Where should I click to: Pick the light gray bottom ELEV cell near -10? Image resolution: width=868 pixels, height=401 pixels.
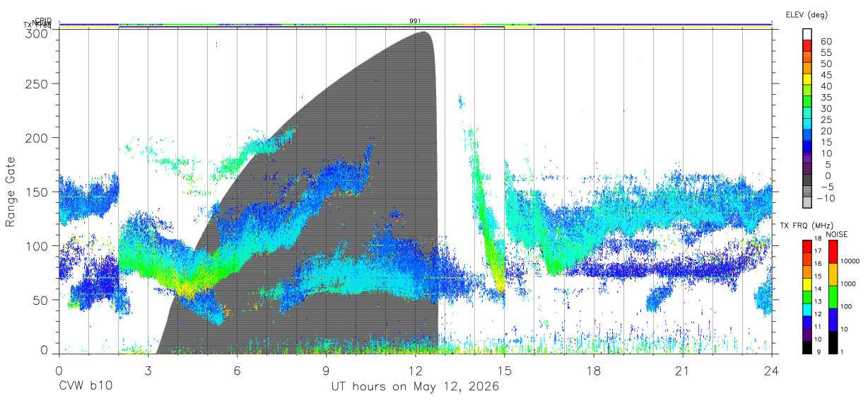click(808, 202)
